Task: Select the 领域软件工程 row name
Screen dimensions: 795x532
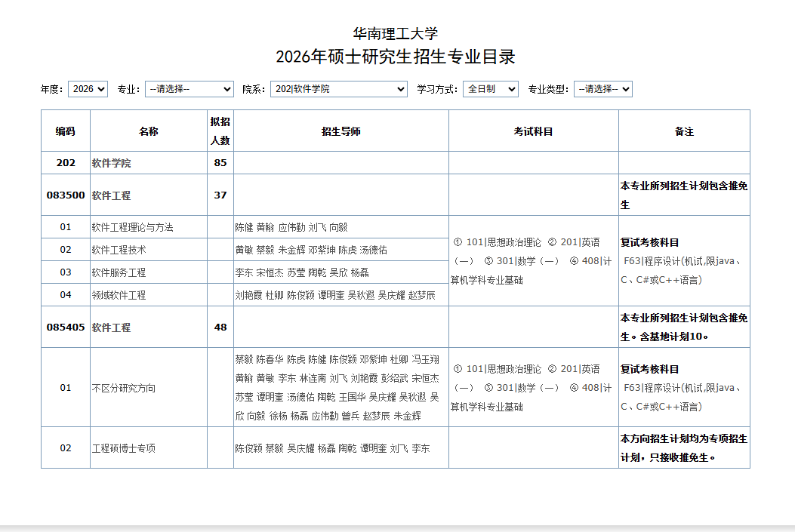Action: click(119, 295)
